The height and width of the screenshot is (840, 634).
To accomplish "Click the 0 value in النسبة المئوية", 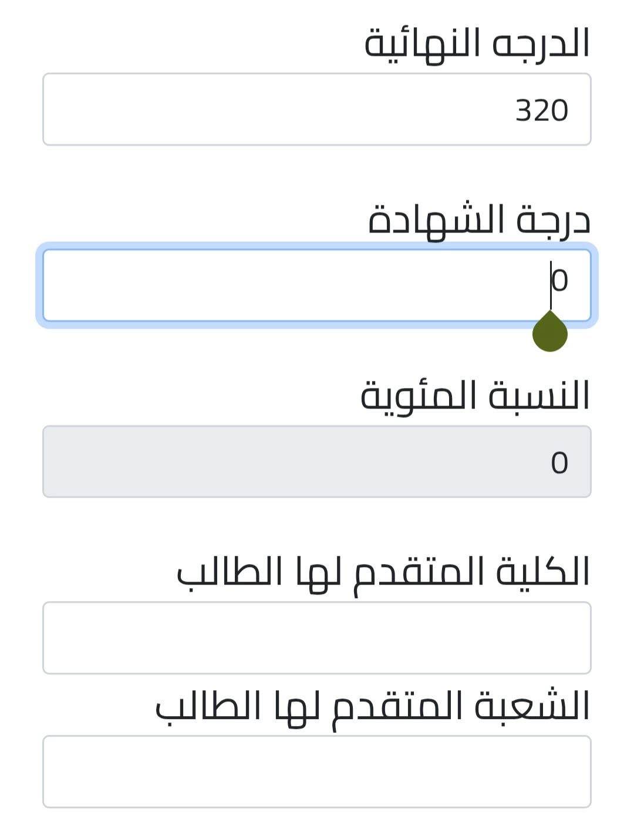I will 560,463.
